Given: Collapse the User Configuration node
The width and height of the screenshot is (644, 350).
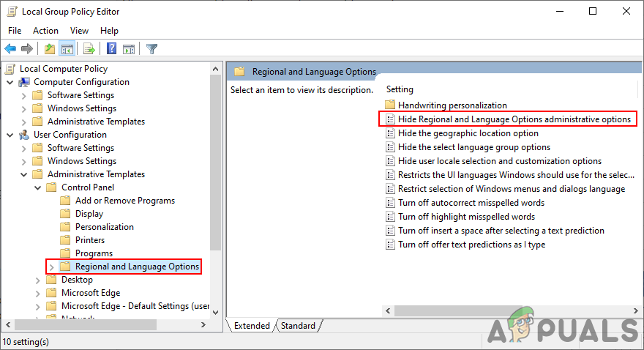Looking at the screenshot, I should point(10,135).
